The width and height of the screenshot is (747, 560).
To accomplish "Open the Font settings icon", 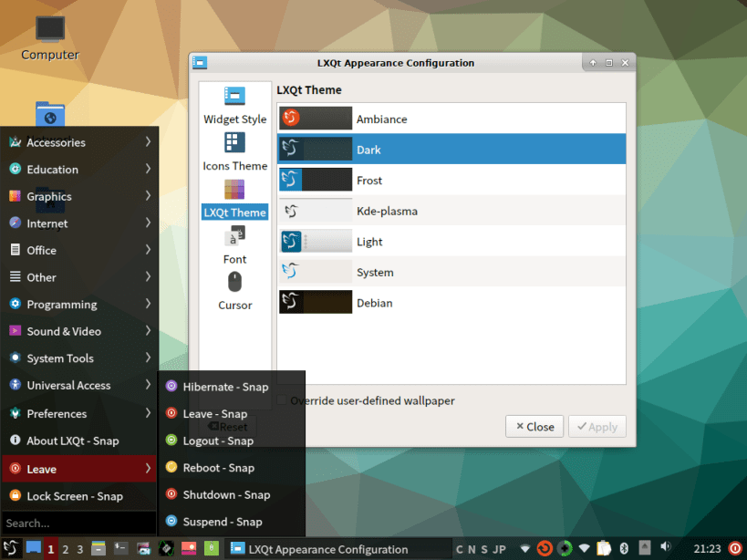I will tap(234, 236).
